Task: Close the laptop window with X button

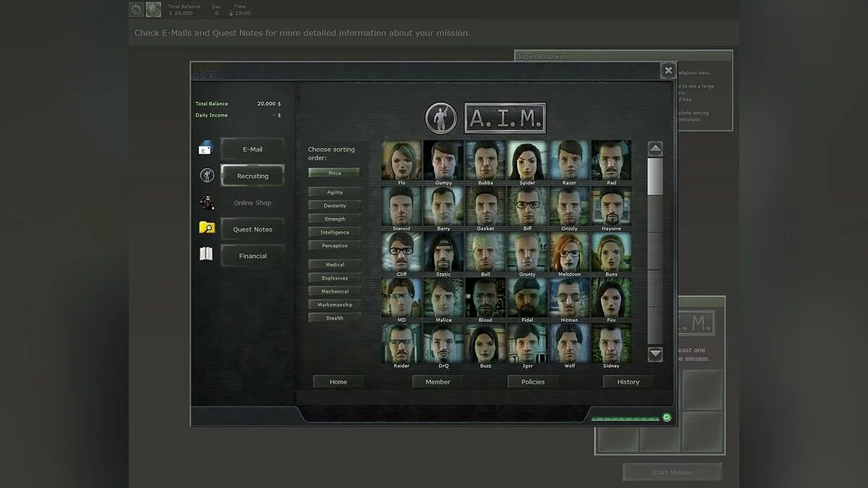Action: click(668, 70)
